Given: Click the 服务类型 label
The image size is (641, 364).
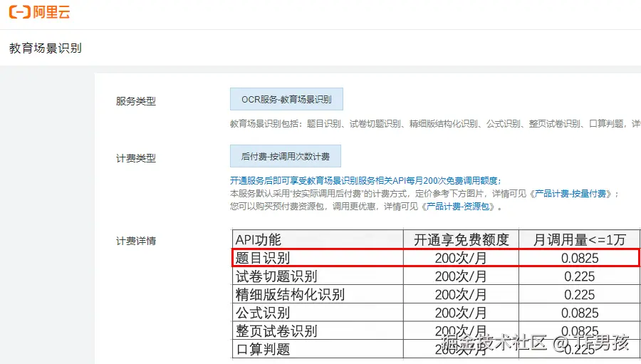Looking at the screenshot, I should point(136,101).
